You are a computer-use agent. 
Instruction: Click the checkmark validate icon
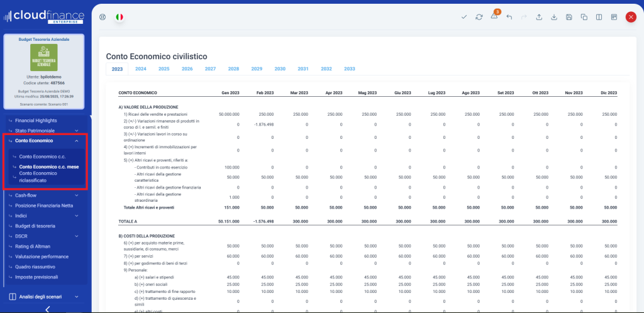[464, 17]
